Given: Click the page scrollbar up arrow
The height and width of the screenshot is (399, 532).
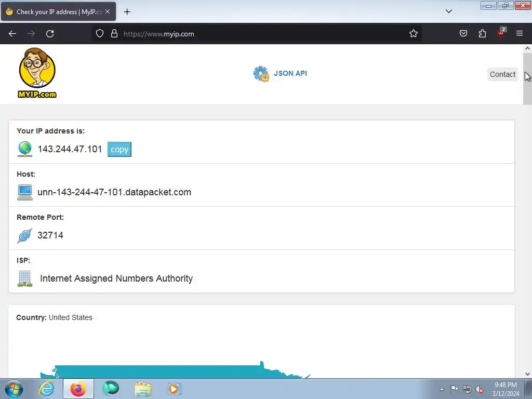Looking at the screenshot, I should point(527,48).
